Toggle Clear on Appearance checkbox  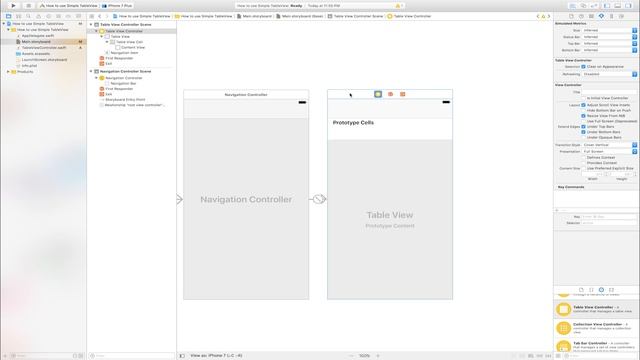click(x=583, y=67)
